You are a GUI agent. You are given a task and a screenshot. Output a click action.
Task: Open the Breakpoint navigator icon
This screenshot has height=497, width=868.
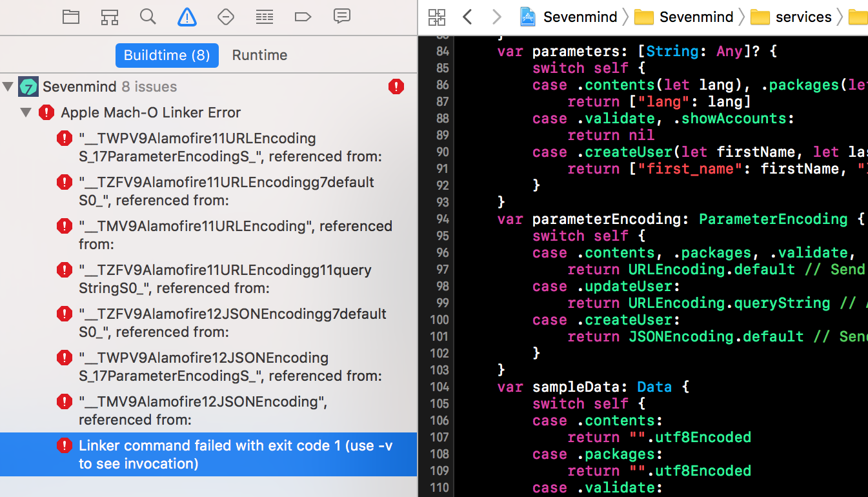coord(303,17)
